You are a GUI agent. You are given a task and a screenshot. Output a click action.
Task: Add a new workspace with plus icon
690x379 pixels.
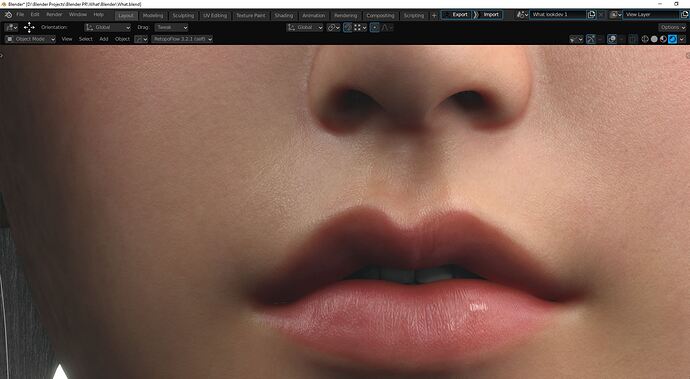(434, 15)
